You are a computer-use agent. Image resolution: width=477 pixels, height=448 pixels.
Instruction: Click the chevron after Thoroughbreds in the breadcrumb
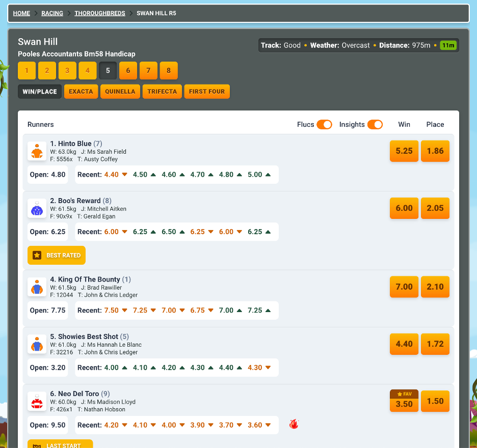131,13
